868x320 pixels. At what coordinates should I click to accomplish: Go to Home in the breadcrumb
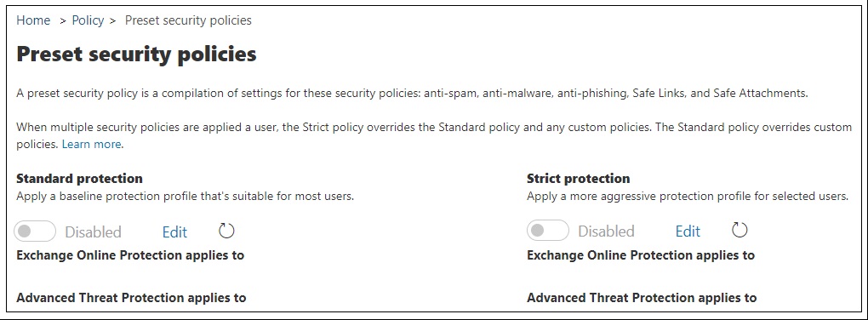pos(33,20)
